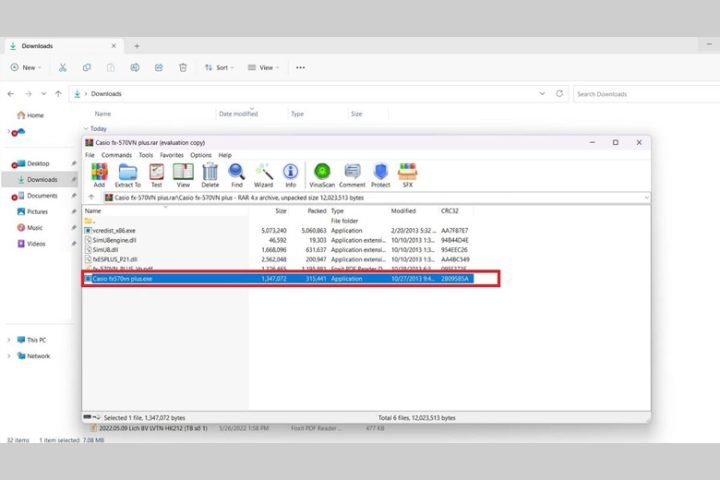Open the Sort dropdown in Explorer

tap(220, 68)
